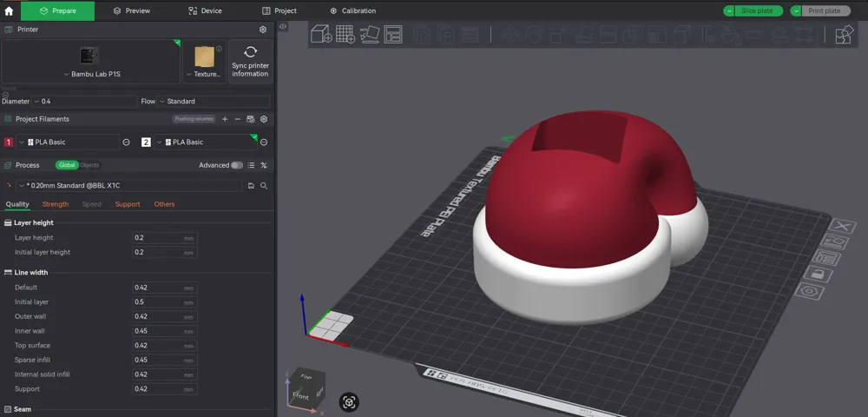Lock the current plate

tap(818, 274)
